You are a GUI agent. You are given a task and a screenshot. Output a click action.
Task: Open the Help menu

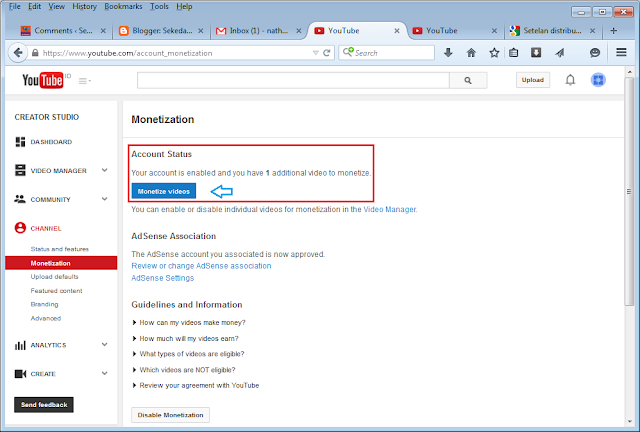[184, 7]
